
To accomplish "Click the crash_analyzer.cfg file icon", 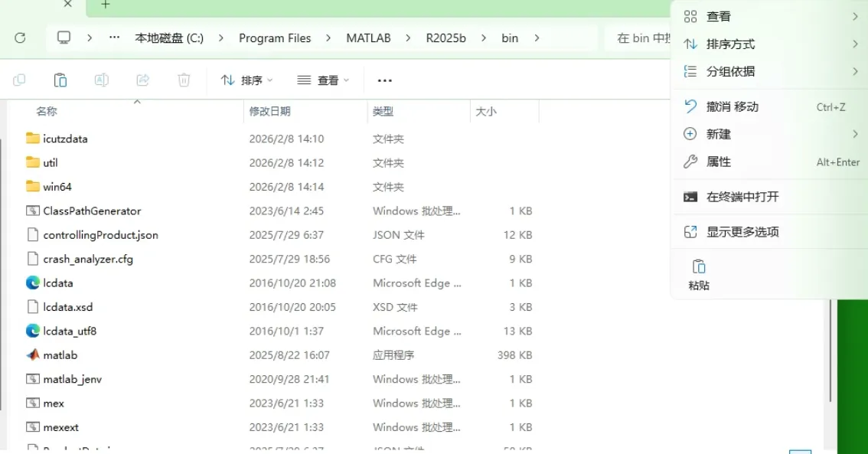I will click(33, 259).
